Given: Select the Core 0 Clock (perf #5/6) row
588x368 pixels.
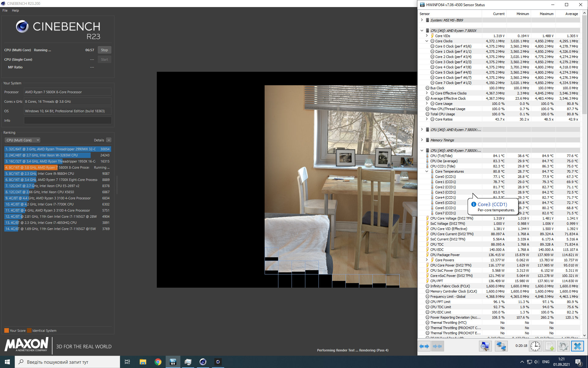Looking at the screenshot, I should pos(499,46).
